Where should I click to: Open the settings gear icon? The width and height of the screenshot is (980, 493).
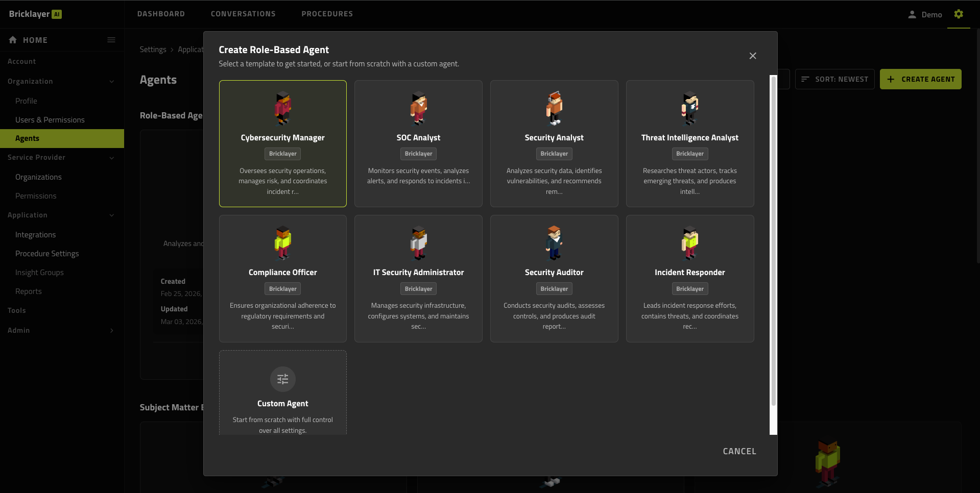[959, 14]
